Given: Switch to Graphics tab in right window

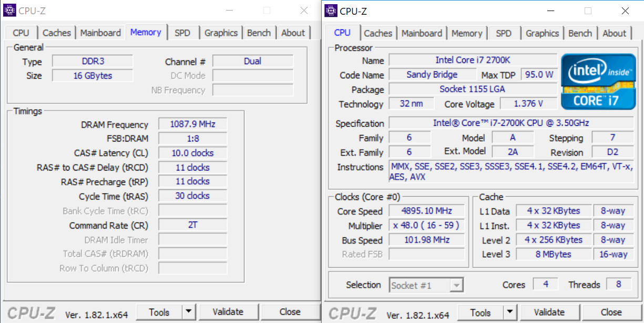Looking at the screenshot, I should pos(542,33).
